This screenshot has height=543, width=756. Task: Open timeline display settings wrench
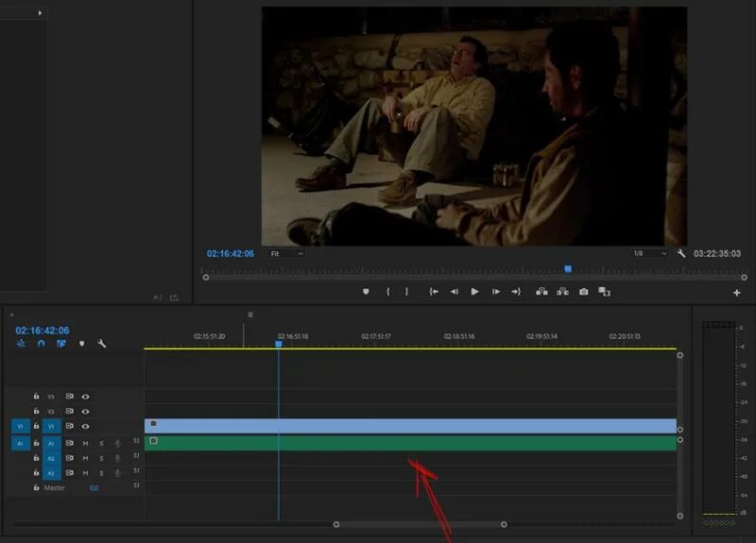(x=102, y=344)
